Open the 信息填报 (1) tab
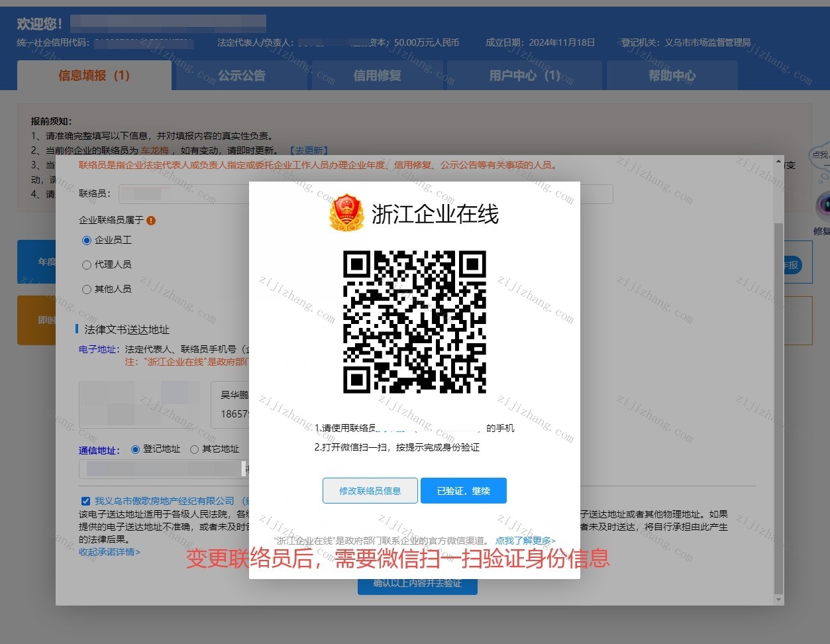Viewport: 830px width, 644px height. coord(94,76)
